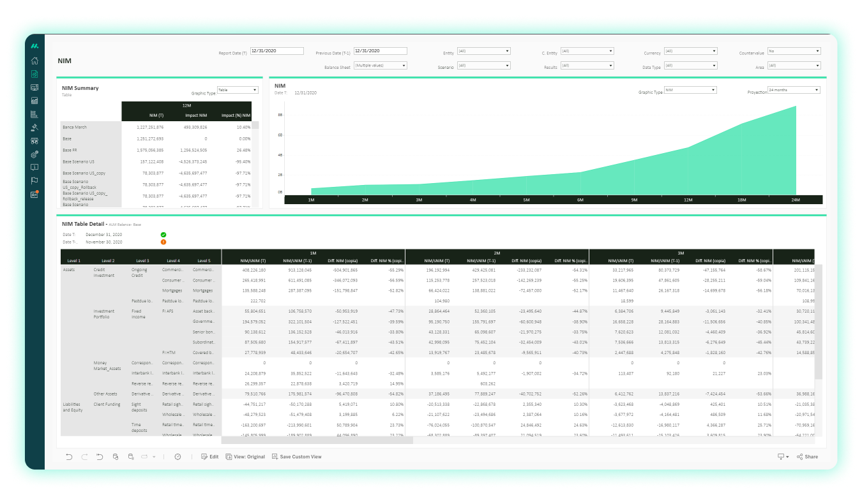Click View: Original button
This screenshot has width=862, height=504.
coord(245,457)
